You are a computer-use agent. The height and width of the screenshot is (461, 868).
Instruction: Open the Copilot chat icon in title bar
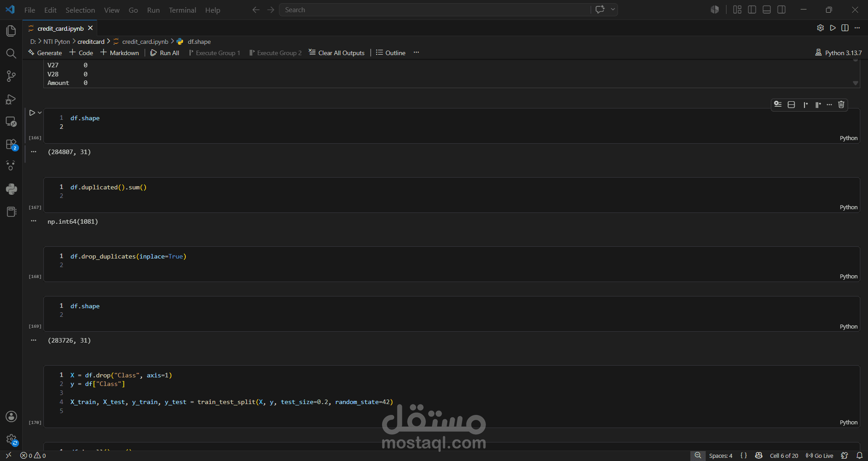click(x=600, y=9)
